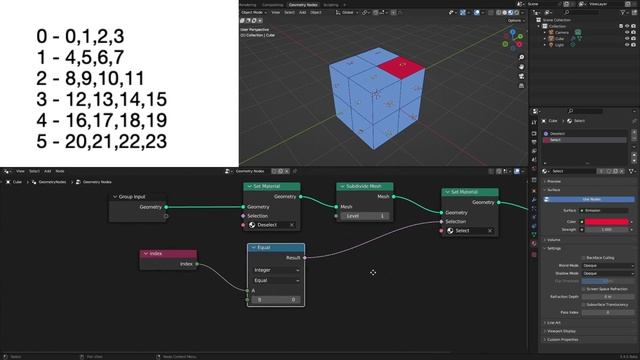Screen dimensions: 640x360
Task: Collapse the Index node
Action: [146, 253]
